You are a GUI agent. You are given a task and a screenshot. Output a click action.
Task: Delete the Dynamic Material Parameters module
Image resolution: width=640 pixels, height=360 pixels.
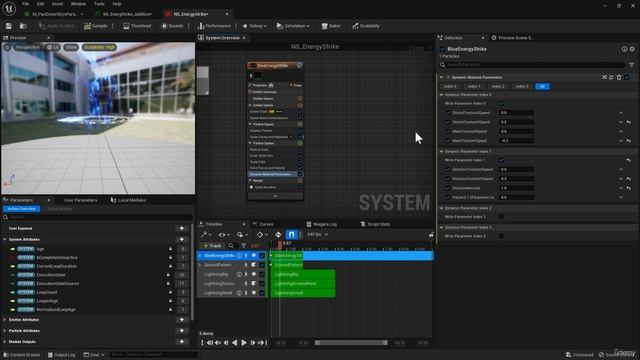pyautogui.click(x=619, y=77)
